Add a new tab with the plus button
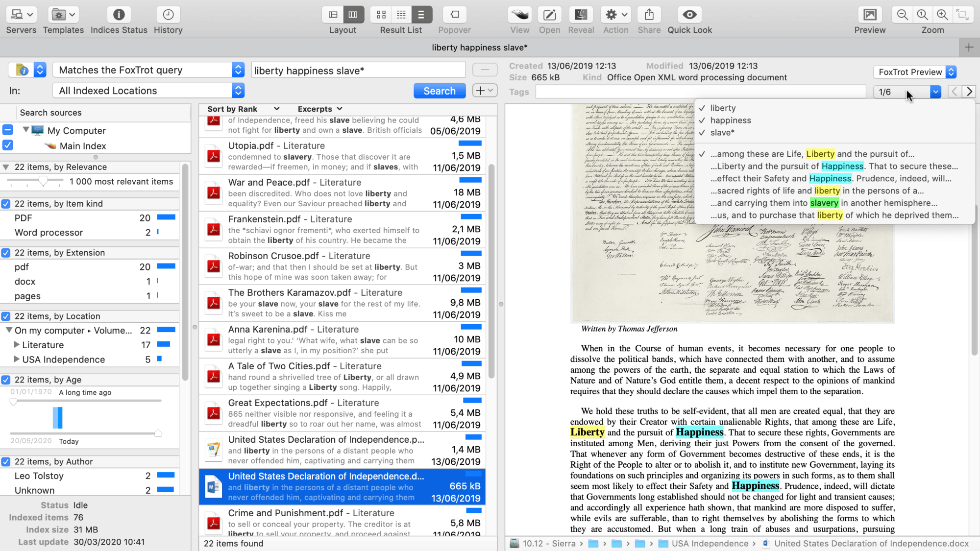The image size is (980, 551). tap(969, 48)
